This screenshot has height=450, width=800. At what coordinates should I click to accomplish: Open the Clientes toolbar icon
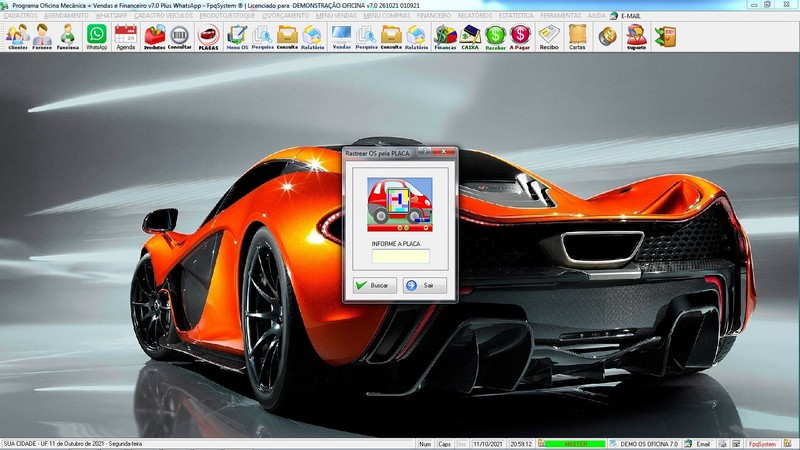[17, 37]
